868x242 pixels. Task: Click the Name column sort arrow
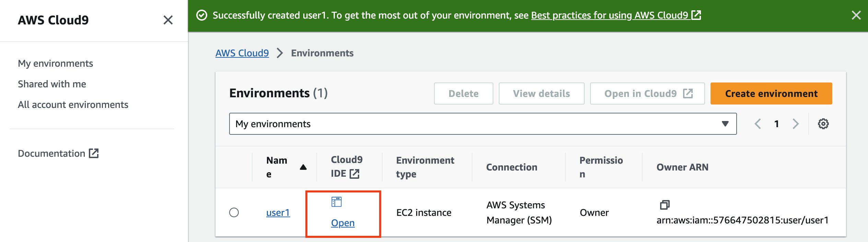click(x=303, y=167)
